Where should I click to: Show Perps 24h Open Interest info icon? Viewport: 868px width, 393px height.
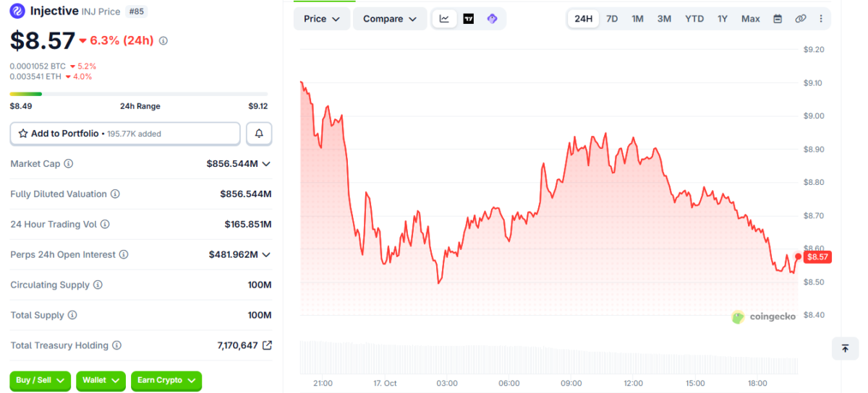coord(124,255)
